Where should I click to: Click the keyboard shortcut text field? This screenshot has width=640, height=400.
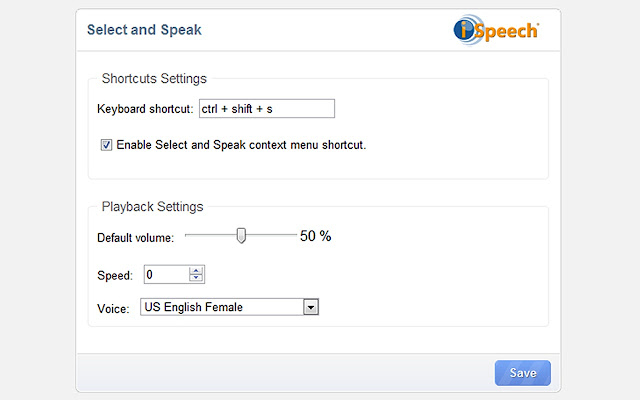tap(266, 108)
